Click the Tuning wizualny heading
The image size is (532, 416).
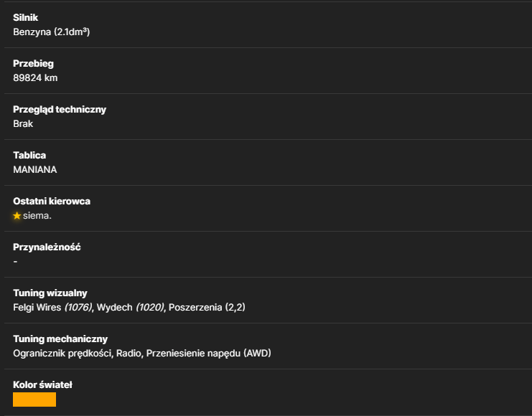pyautogui.click(x=50, y=293)
